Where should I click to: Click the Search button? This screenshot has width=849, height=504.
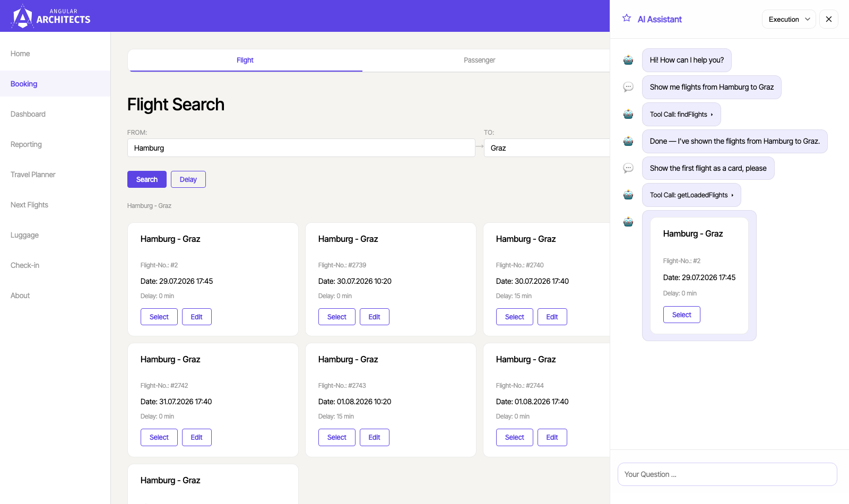coord(147,179)
